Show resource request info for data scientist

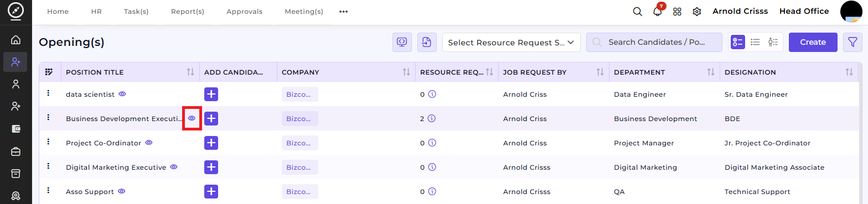point(432,94)
